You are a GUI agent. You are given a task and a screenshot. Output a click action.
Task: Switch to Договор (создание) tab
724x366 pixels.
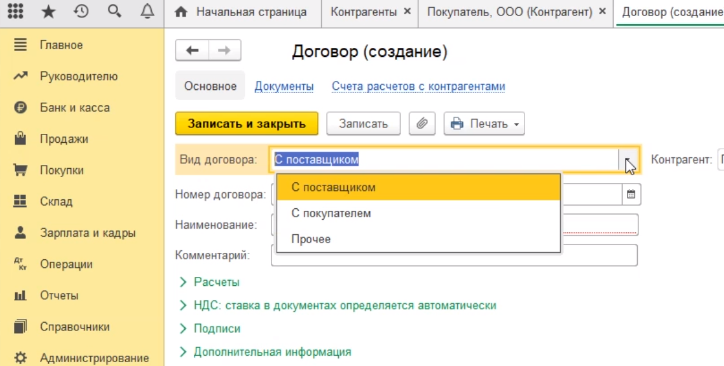(670, 12)
